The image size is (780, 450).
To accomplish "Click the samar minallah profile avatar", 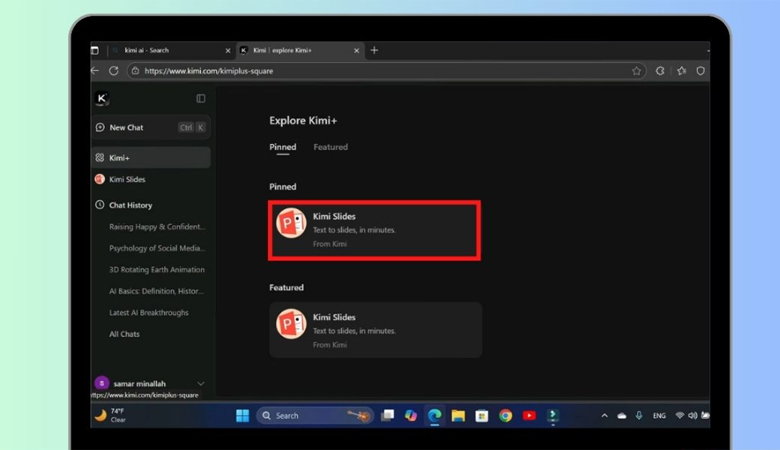I will coord(101,383).
